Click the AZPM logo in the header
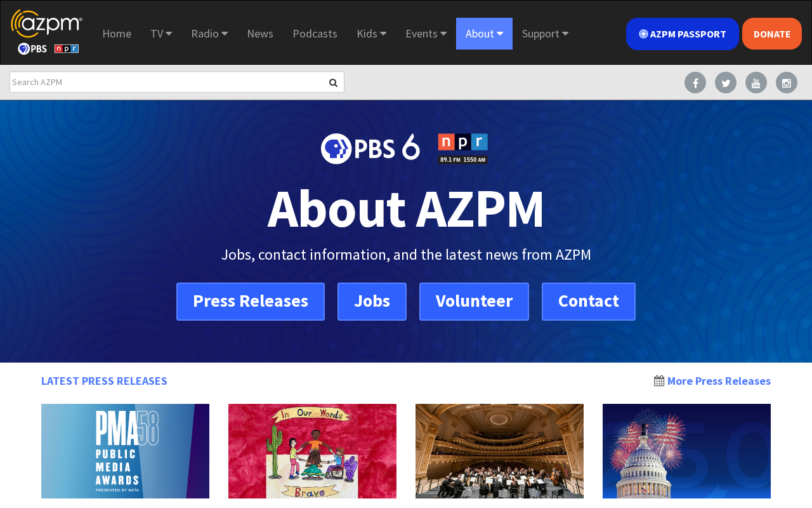Screen dimensions: 812x508 pos(46,32)
